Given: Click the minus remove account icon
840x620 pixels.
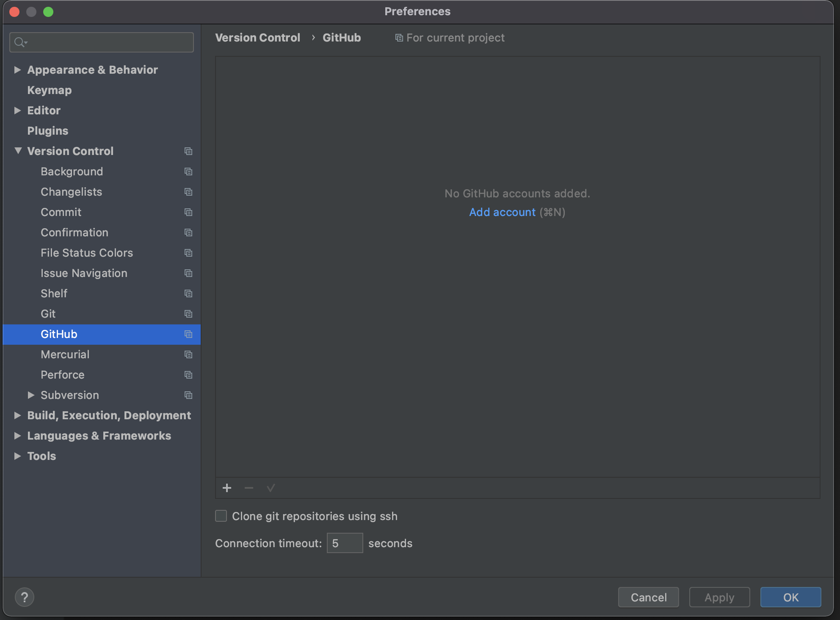Looking at the screenshot, I should (249, 488).
